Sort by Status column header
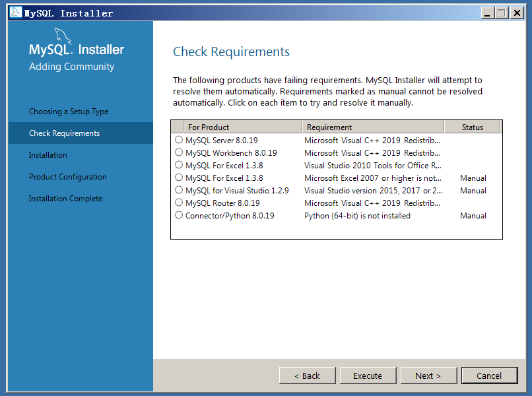This screenshot has width=532, height=396. point(473,127)
